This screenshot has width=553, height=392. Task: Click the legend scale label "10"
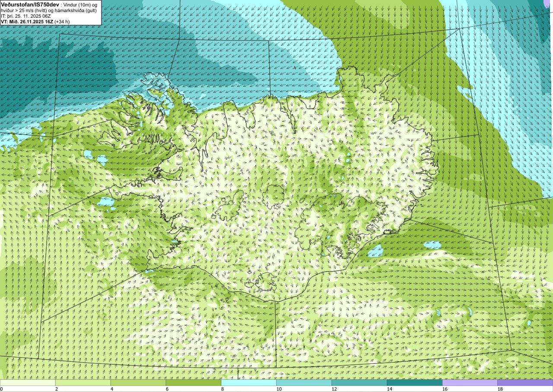[x=279, y=389]
